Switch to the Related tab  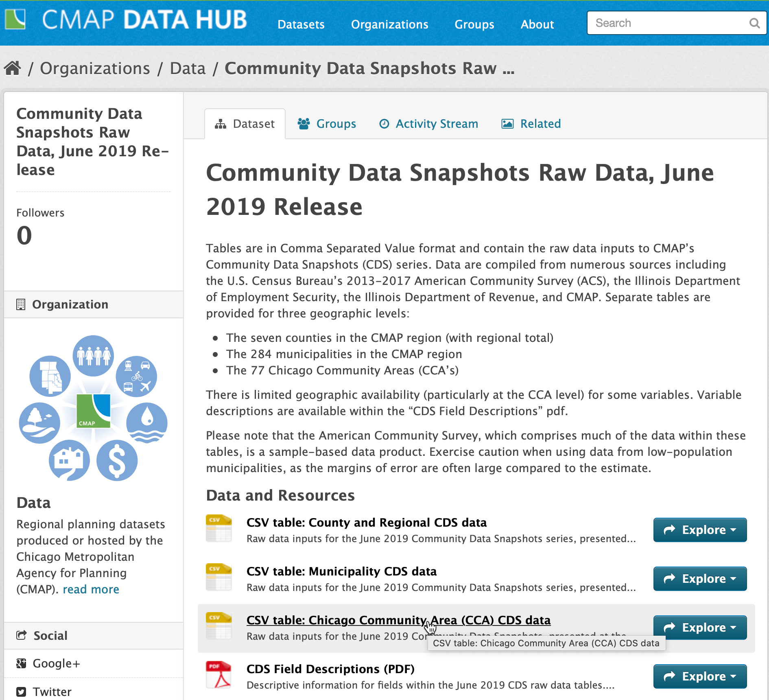(531, 124)
